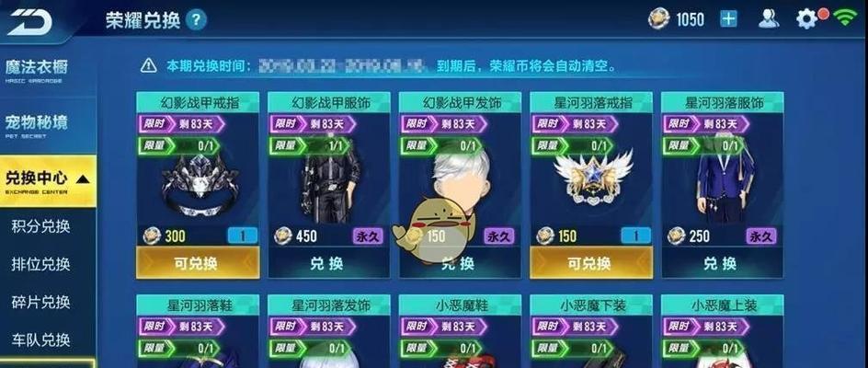Select the 车队兑换 sub-item

(x=41, y=339)
